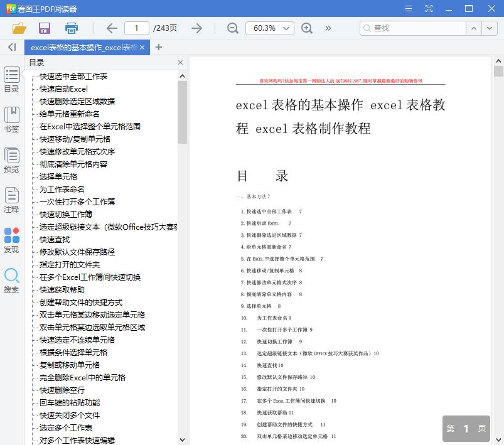The image size is (504, 445).
Task: Open the 注释 annotations sidebar panel
Action: tap(11, 200)
